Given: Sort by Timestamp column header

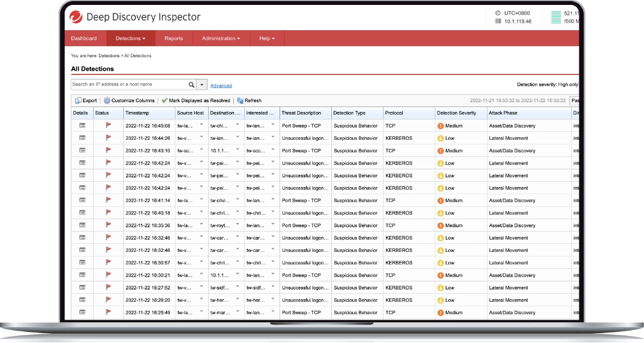Looking at the screenshot, I should click(149, 113).
